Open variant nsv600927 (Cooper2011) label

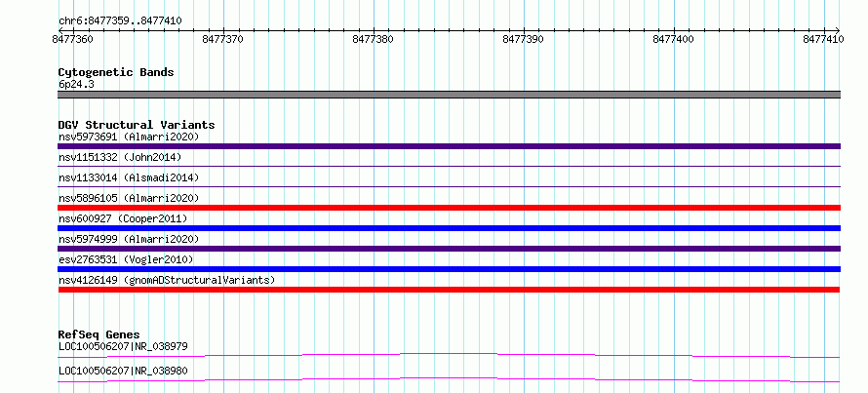pos(123,218)
